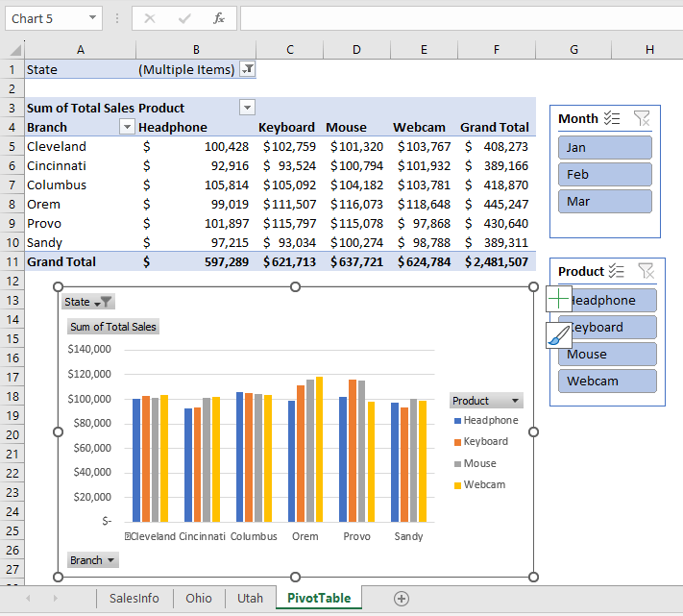Click the orange Keyboard legend swatch
This screenshot has height=616, width=683.
coord(456,442)
